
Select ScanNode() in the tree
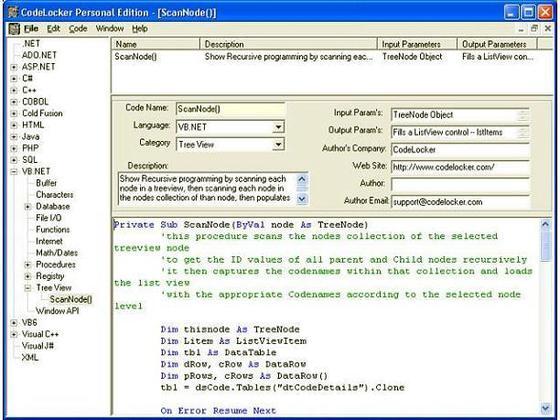point(71,299)
